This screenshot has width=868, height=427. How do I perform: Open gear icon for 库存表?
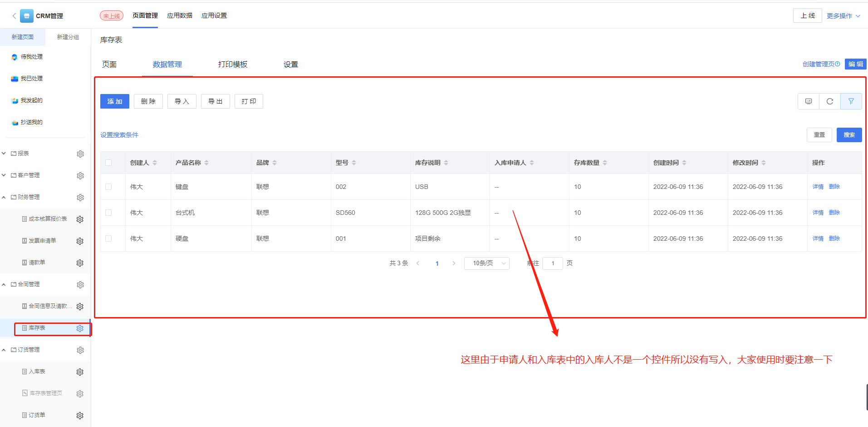pos(80,328)
